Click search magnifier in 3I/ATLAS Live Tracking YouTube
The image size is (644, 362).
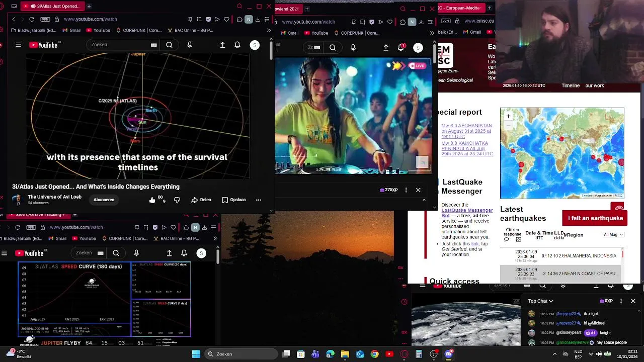click(x=116, y=253)
